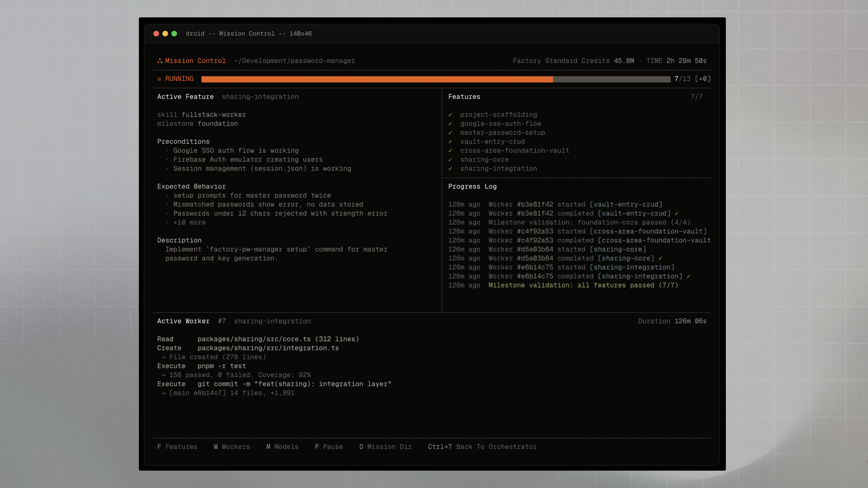Click the green macOS window button
Image resolution: width=868 pixels, height=488 pixels.
(174, 34)
